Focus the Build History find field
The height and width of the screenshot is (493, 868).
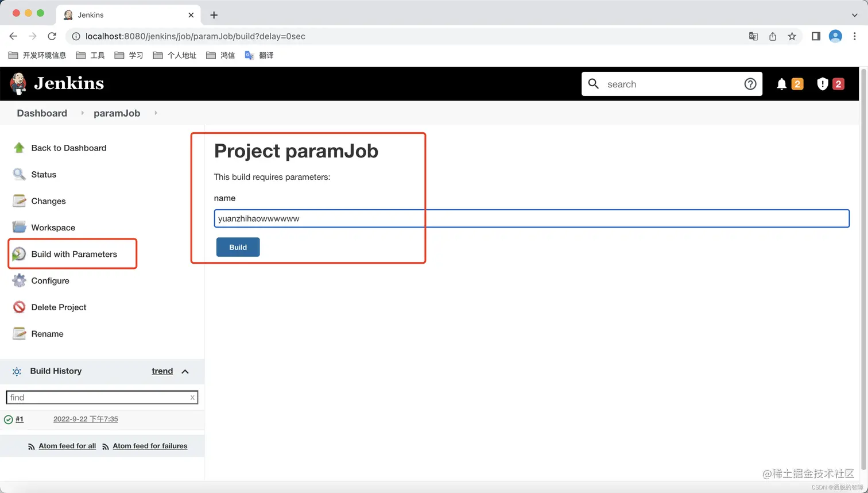(x=102, y=397)
